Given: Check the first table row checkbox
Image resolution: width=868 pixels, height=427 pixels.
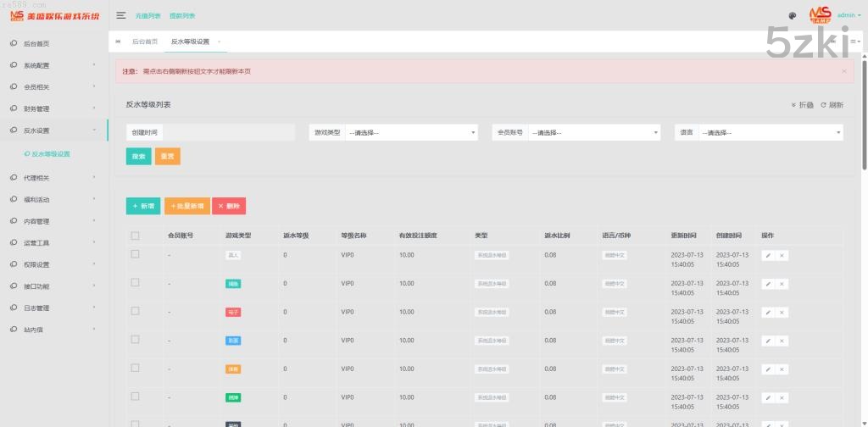Looking at the screenshot, I should pyautogui.click(x=135, y=254).
